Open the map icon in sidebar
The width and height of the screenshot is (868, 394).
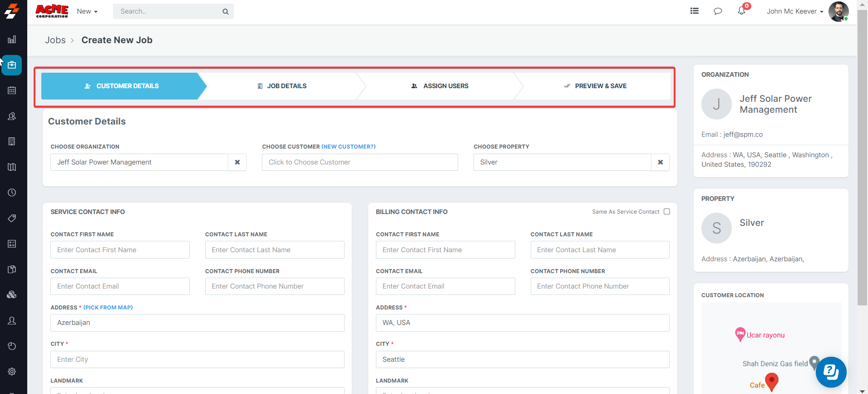pos(12,167)
